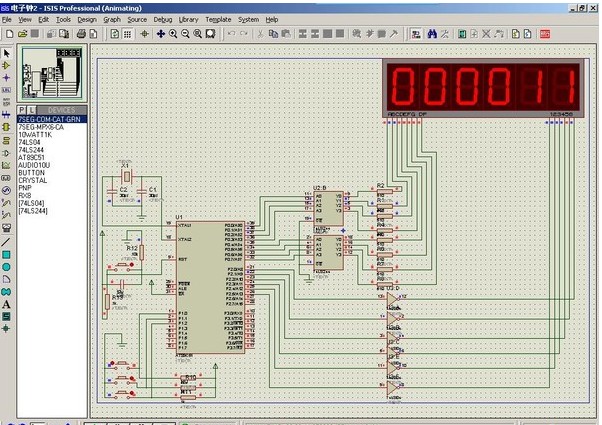The width and height of the screenshot is (602, 425).
Task: Toggle the 'P' pick devices button
Action: (22, 109)
